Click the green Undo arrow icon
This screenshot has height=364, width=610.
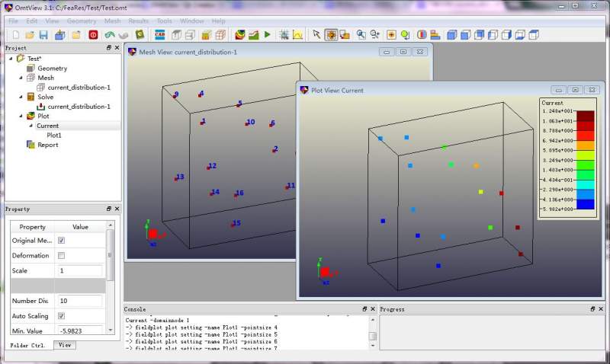click(x=110, y=35)
